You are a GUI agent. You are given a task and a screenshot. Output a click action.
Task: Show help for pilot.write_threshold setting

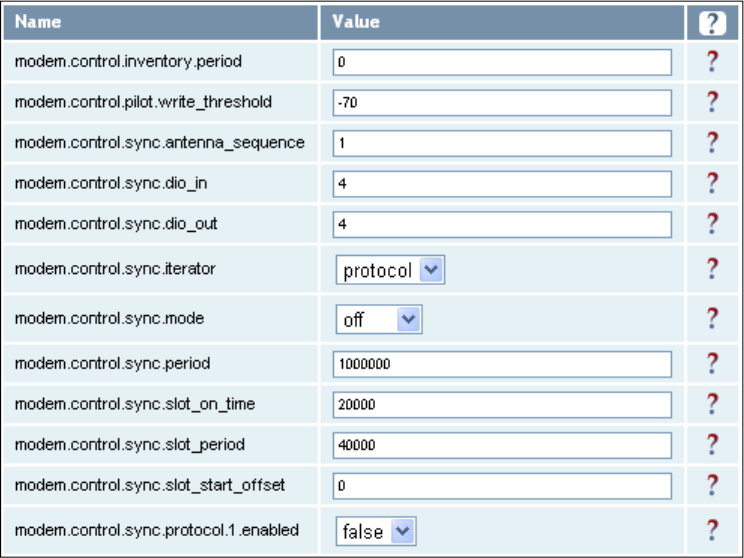pos(712,102)
